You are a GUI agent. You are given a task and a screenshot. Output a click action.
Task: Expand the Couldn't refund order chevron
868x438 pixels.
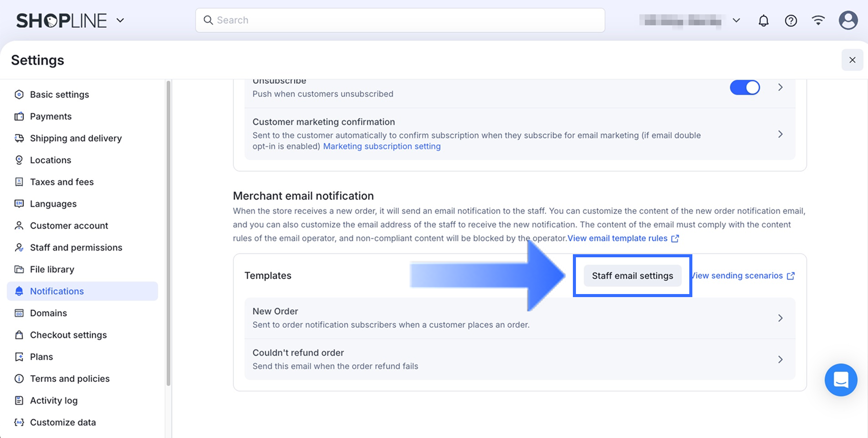[x=780, y=359]
